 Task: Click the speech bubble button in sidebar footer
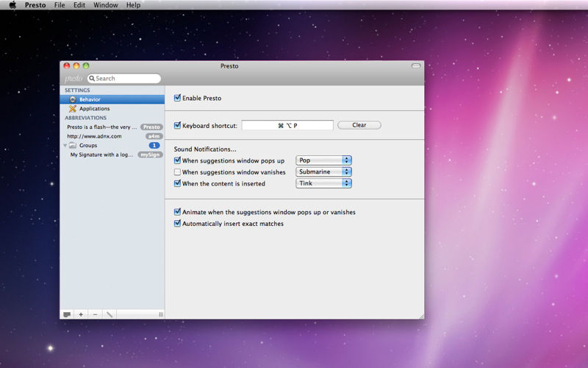coord(67,314)
